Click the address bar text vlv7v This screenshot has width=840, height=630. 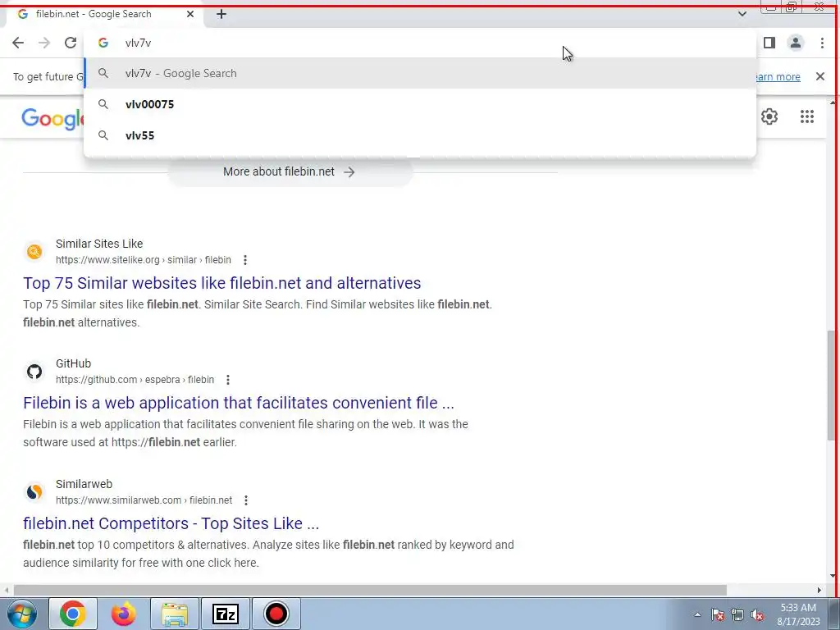coord(138,43)
